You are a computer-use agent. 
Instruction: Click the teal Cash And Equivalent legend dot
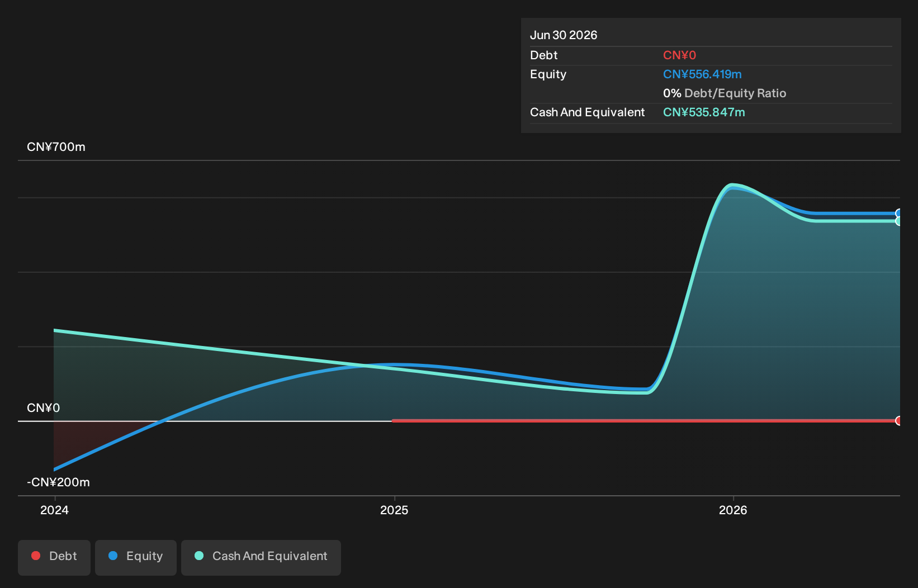pos(199,556)
